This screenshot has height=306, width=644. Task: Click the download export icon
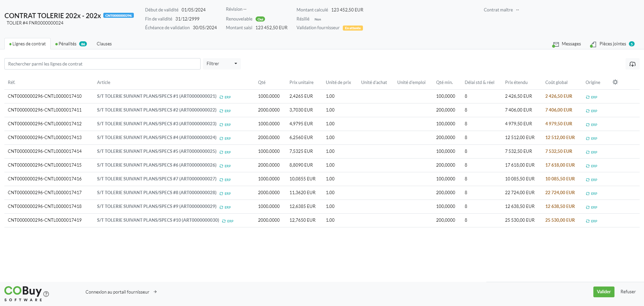coord(632,64)
